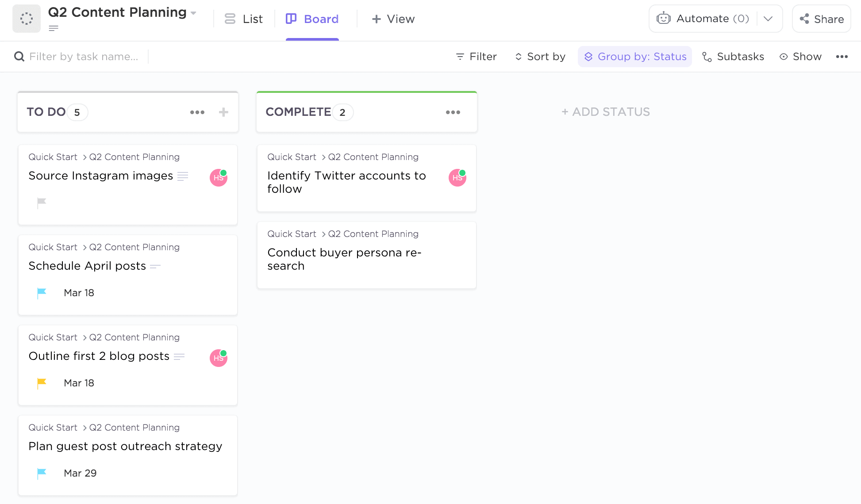This screenshot has height=504, width=861.
Task: Add a task to TO DO column
Action: click(223, 112)
